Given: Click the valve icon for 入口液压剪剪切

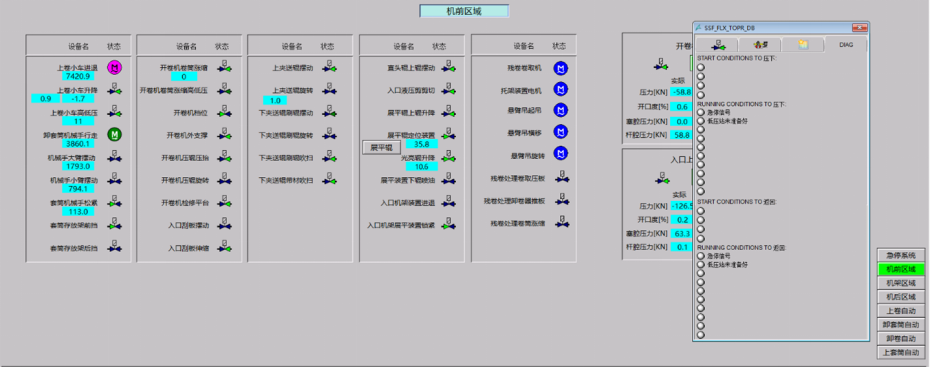Looking at the screenshot, I should click(449, 90).
